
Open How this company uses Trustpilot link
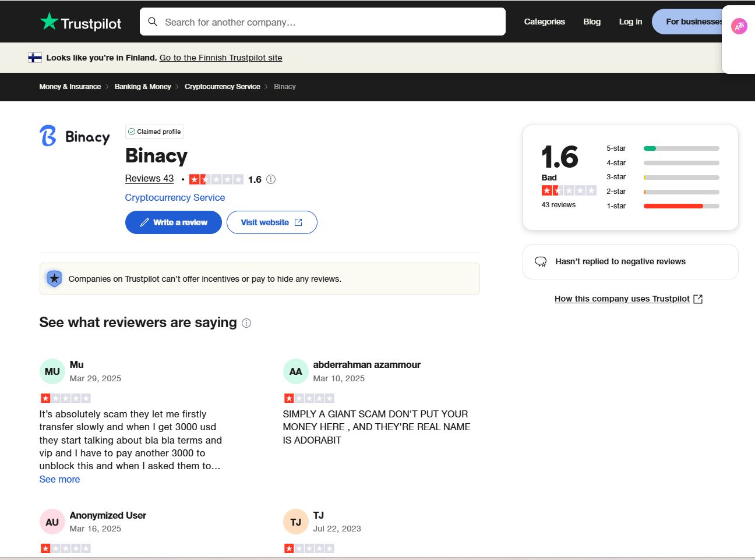pyautogui.click(x=622, y=299)
